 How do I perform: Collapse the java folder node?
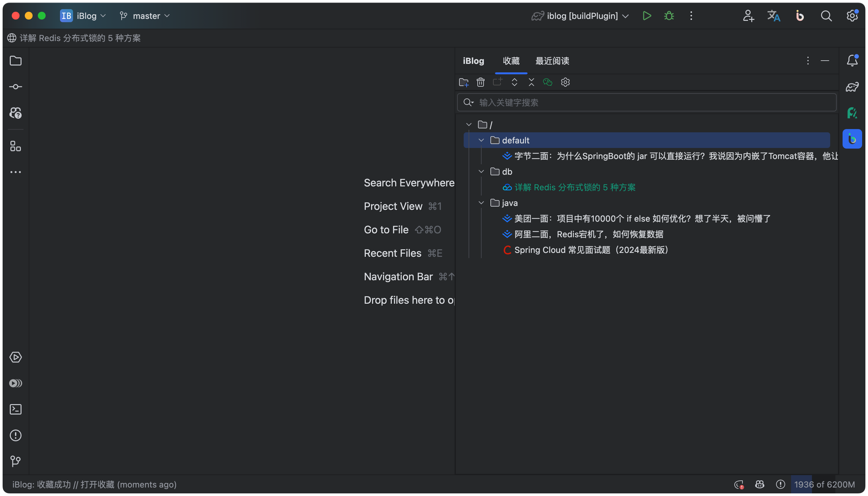coord(481,203)
